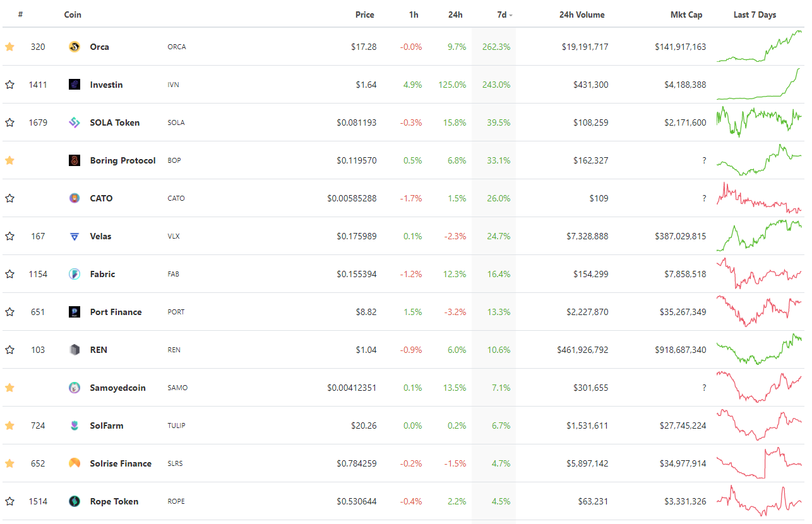Star the Velas coin row
Image resolution: width=812 pixels, height=524 pixels.
[x=9, y=236]
